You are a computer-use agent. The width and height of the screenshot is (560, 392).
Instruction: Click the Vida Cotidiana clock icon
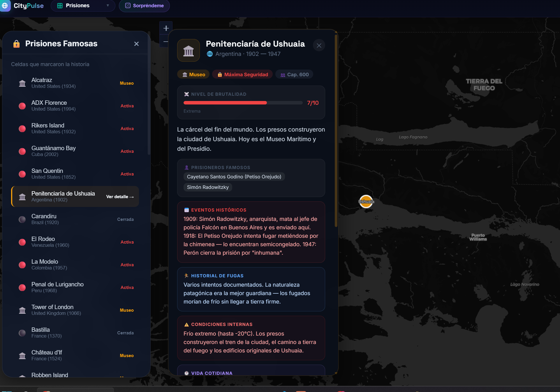tap(186, 373)
